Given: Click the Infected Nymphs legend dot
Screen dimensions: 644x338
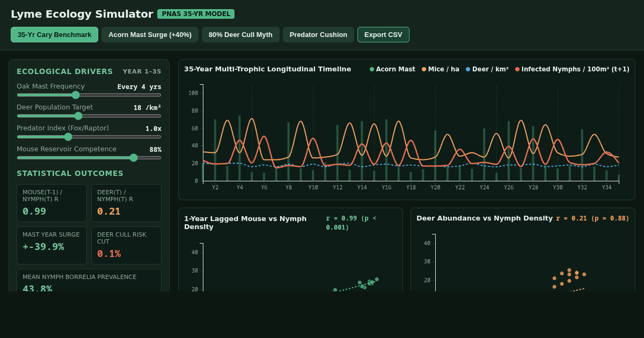Looking at the screenshot, I should 517,69.
